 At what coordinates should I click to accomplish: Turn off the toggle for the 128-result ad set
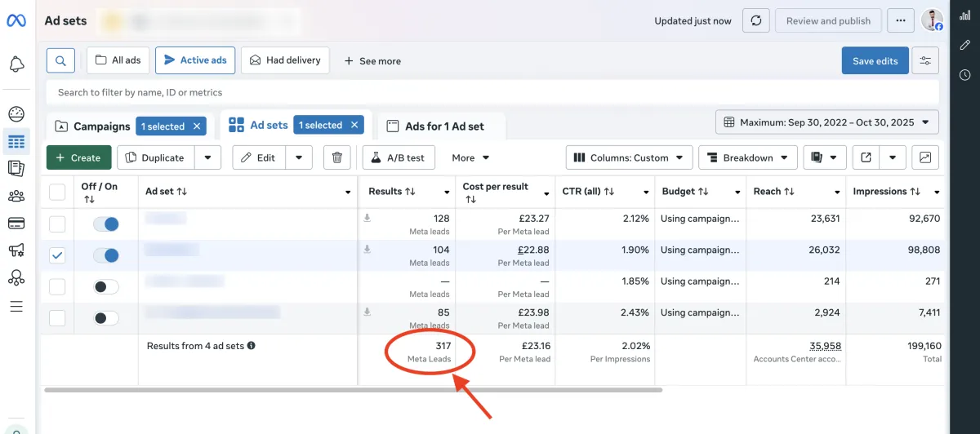pyautogui.click(x=106, y=224)
